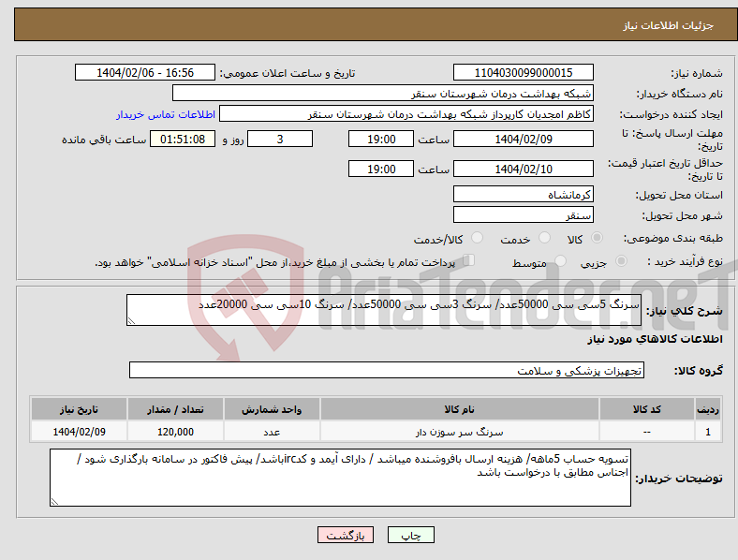Click the اطلاعات کالاهای مورد نیاز section heading
The image size is (738, 560).
655,339
